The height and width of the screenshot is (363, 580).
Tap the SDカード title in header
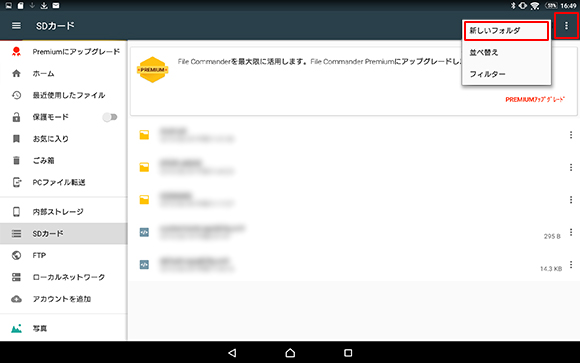coord(55,26)
